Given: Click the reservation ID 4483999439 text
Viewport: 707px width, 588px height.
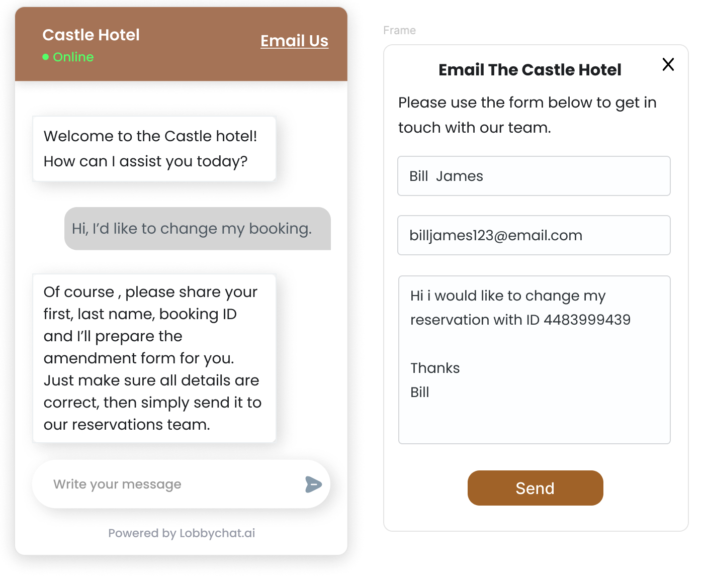Looking at the screenshot, I should click(587, 320).
